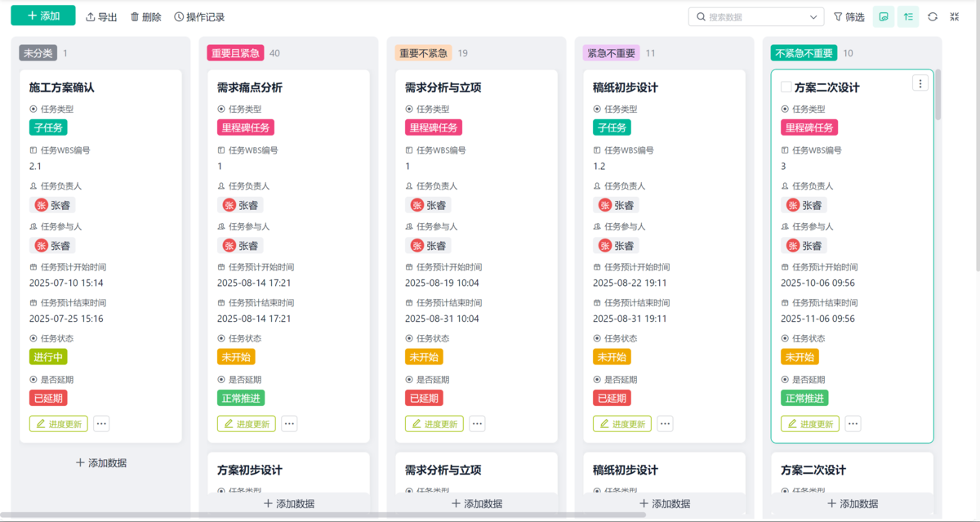This screenshot has width=980, height=522.
Task: Toggle the highlighted card view icon
Action: (x=884, y=16)
